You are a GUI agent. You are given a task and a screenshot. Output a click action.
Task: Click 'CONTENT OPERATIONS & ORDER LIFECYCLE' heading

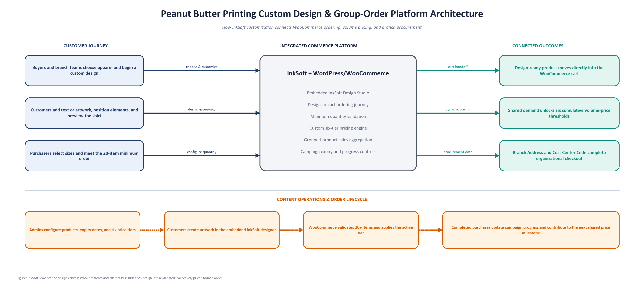(x=322, y=199)
